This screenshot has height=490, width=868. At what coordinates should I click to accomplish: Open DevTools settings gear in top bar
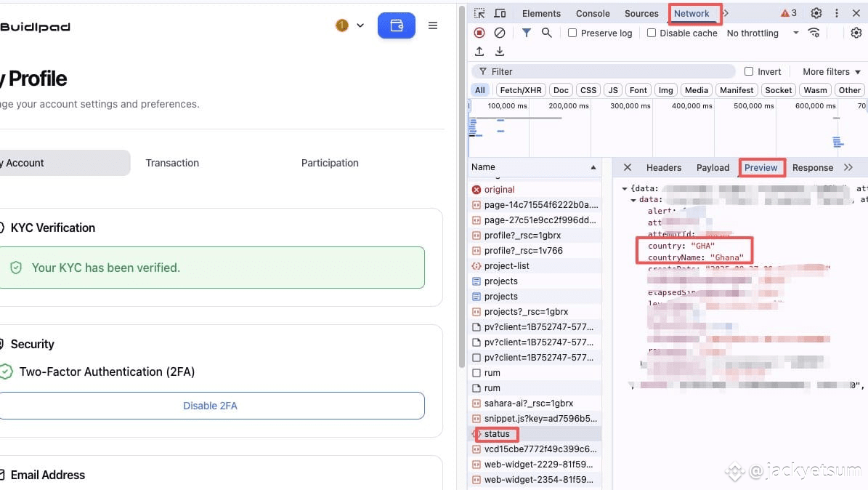point(816,13)
